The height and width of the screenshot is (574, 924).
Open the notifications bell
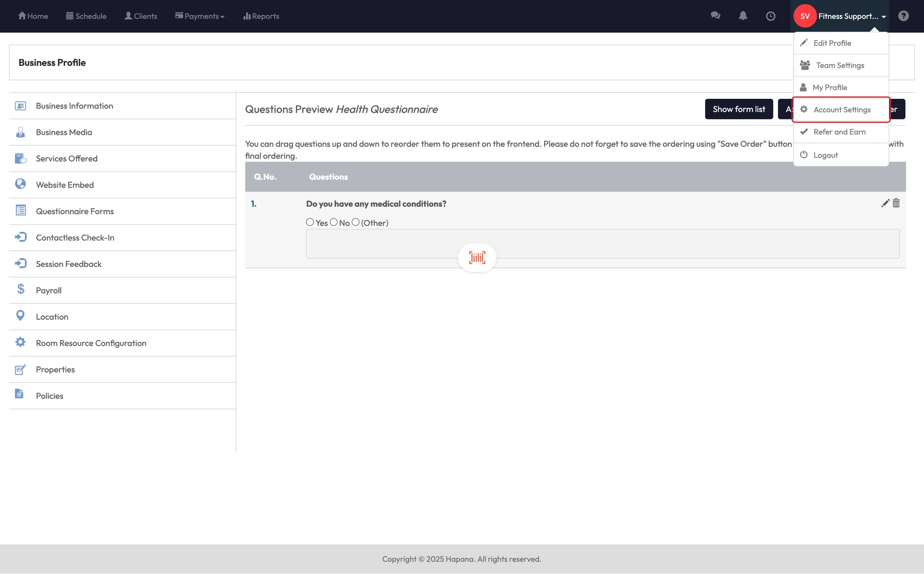tap(743, 16)
